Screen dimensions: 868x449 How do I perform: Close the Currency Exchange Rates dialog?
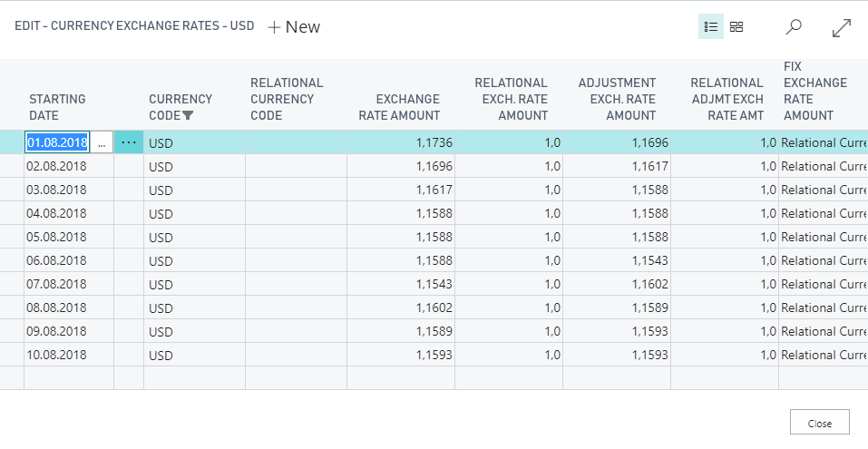click(x=819, y=423)
